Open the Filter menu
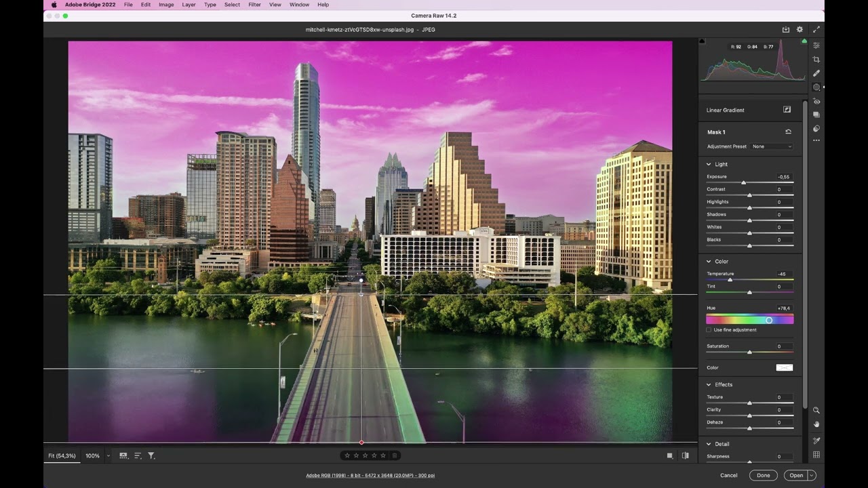The image size is (868, 488). pos(254,5)
